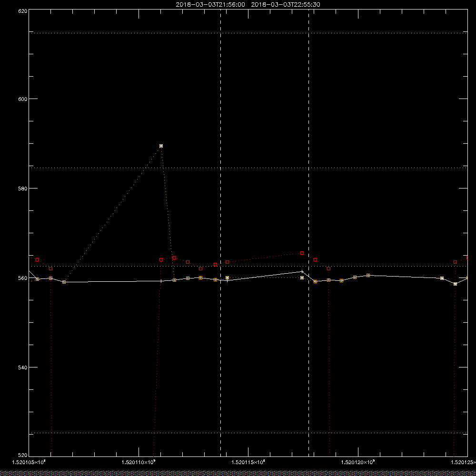Pick the orange peak data point near 590
476x476 pixels.
tap(161, 146)
